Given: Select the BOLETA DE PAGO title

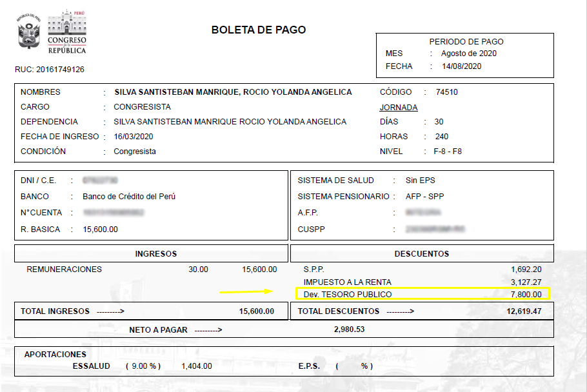Looking at the screenshot, I should [259, 30].
